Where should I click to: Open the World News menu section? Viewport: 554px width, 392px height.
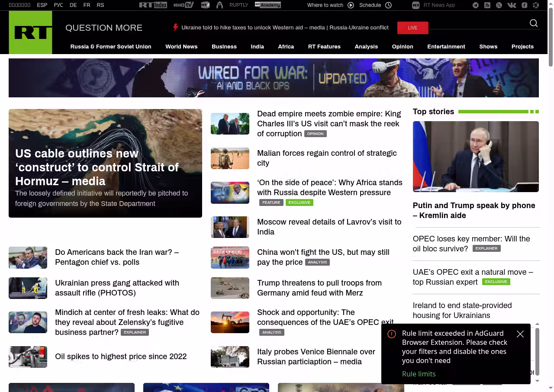(181, 47)
